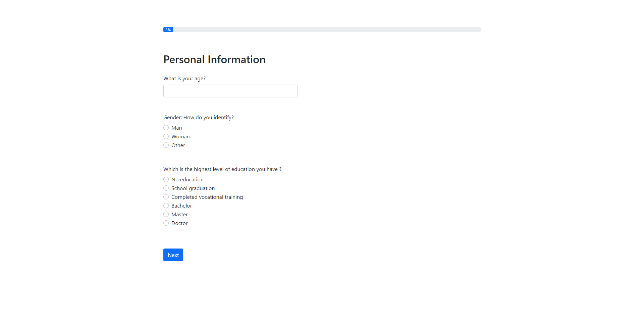
Task: Click the age input field
Action: tap(230, 91)
